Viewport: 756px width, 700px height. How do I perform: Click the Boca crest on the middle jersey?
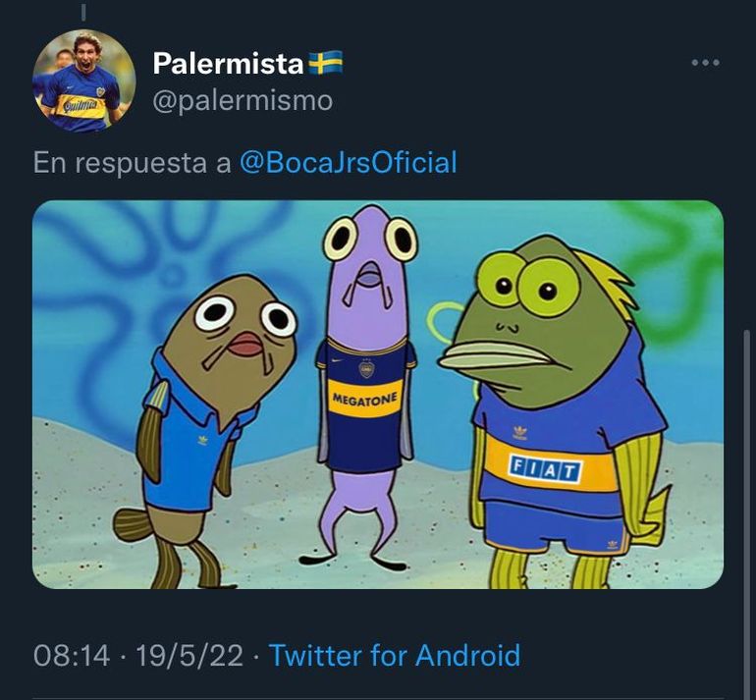pos(366,368)
